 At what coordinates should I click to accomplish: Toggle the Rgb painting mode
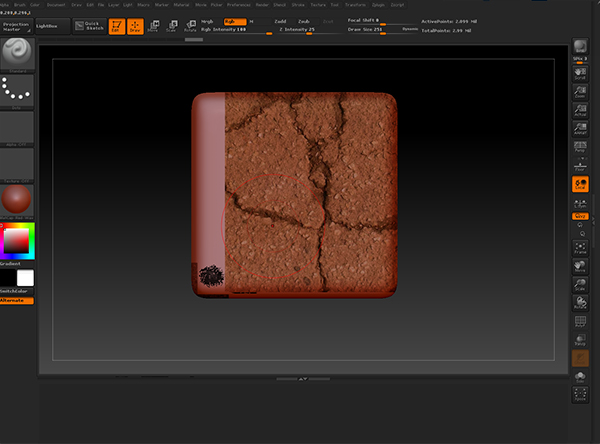(x=235, y=21)
